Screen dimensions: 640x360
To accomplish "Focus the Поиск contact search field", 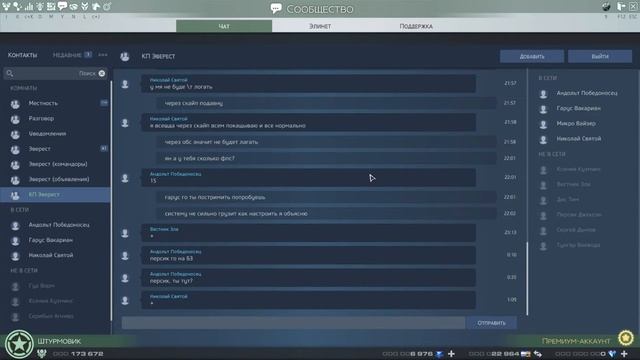I will coord(56,73).
